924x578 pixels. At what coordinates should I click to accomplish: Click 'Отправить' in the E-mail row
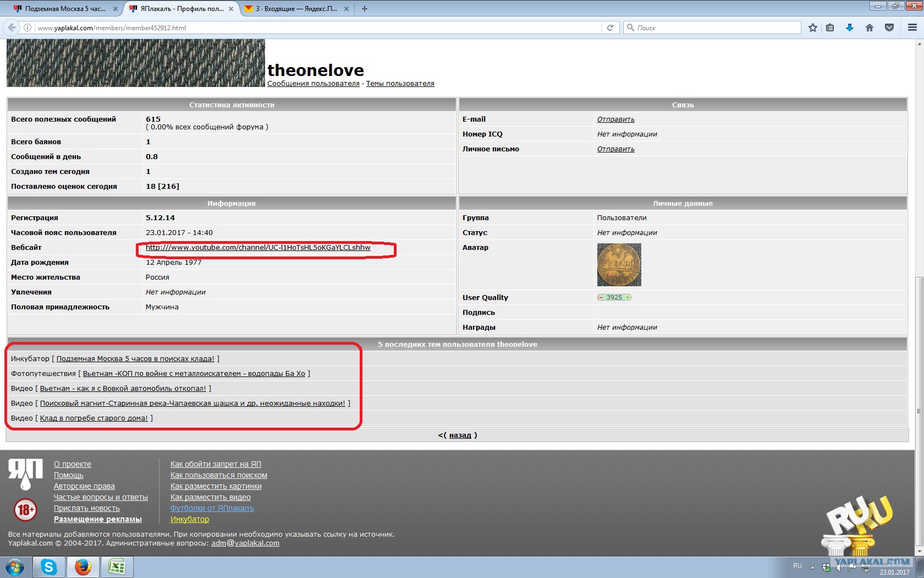pos(616,119)
